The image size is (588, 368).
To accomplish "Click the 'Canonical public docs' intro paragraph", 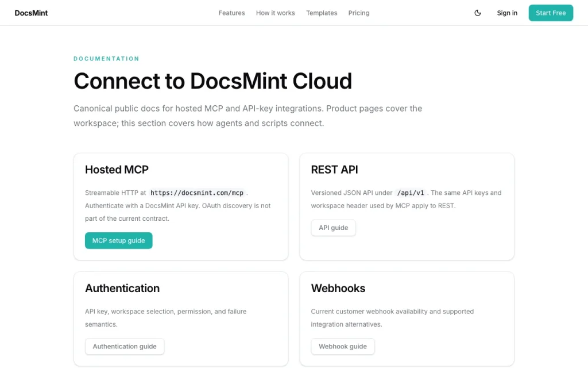I will [x=248, y=116].
